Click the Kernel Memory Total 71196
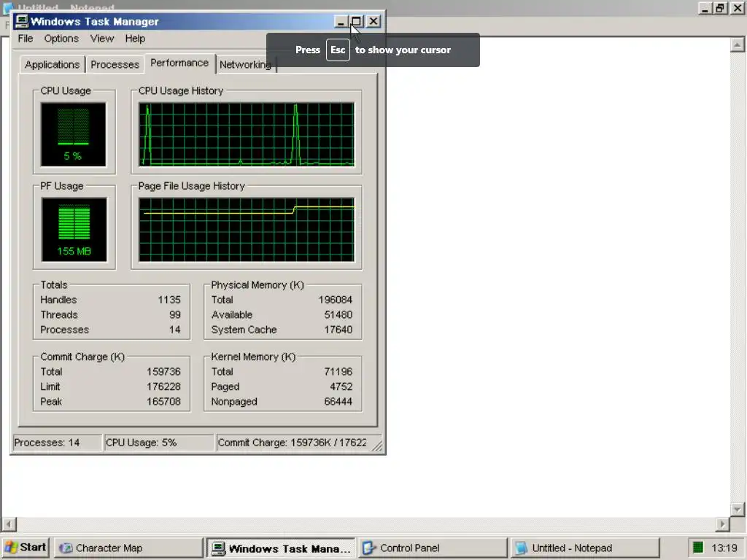This screenshot has width=747, height=560. tap(338, 372)
